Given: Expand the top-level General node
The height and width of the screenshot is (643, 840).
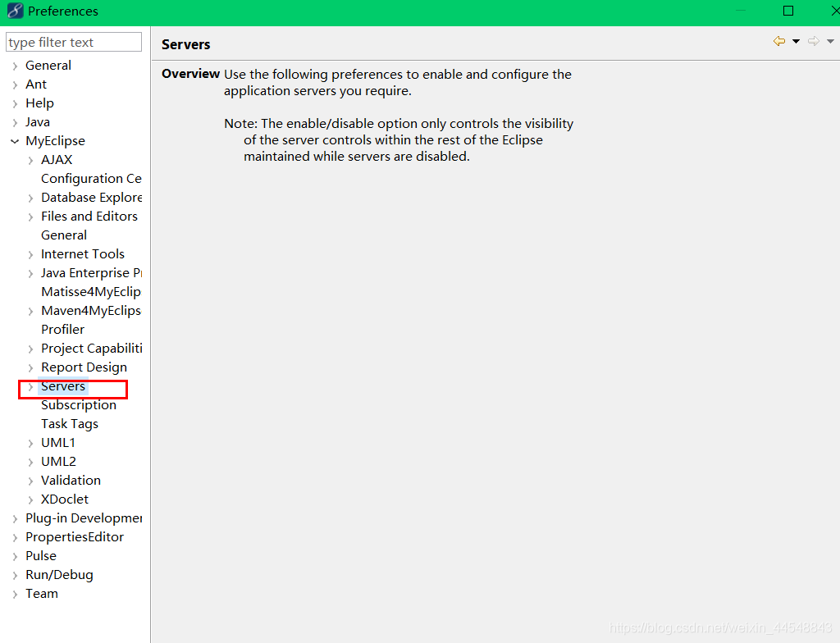Looking at the screenshot, I should click(x=15, y=66).
